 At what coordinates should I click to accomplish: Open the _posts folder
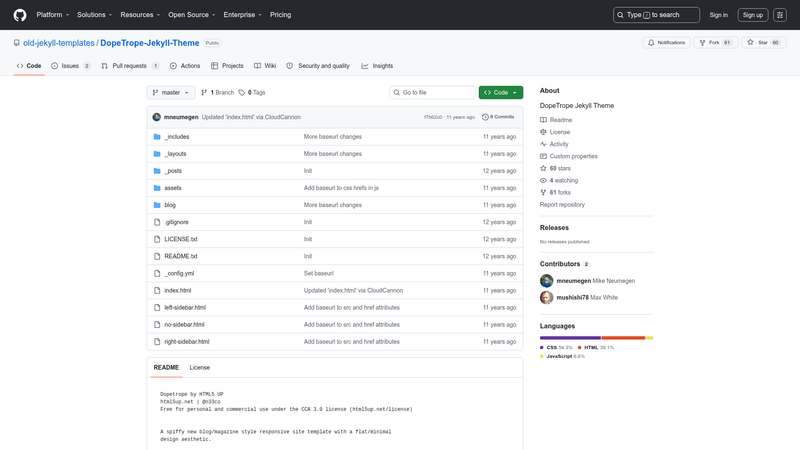[173, 171]
